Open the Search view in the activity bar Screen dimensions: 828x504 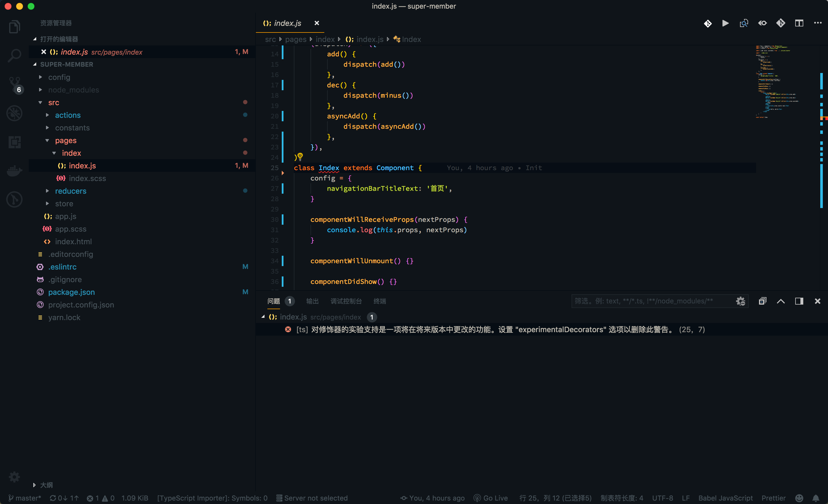(x=14, y=55)
